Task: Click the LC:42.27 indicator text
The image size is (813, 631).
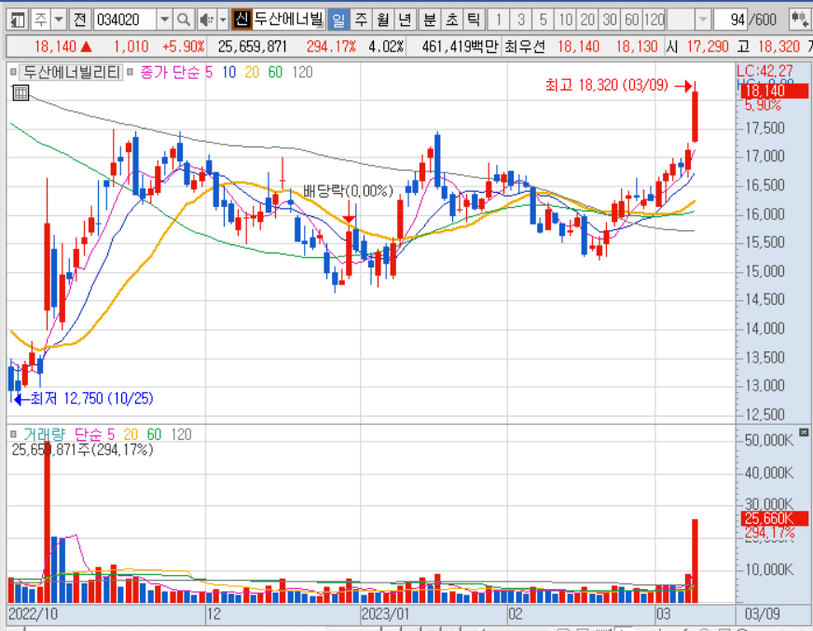Action: coord(765,71)
